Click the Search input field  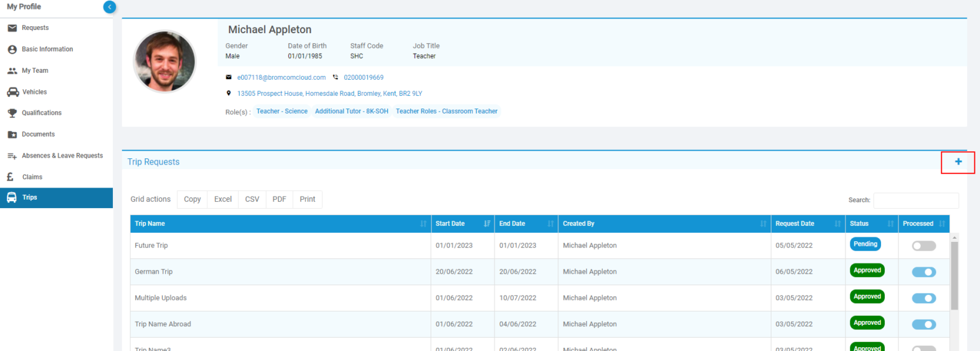[916, 200]
